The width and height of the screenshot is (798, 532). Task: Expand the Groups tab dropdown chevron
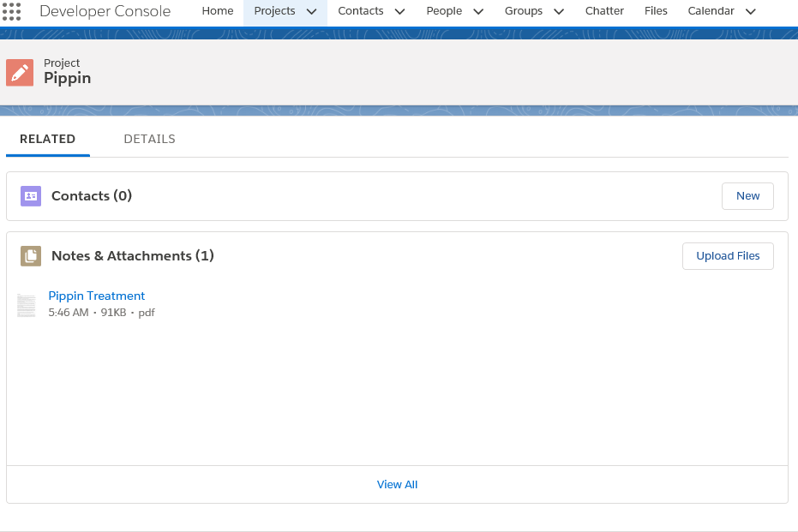tap(559, 11)
